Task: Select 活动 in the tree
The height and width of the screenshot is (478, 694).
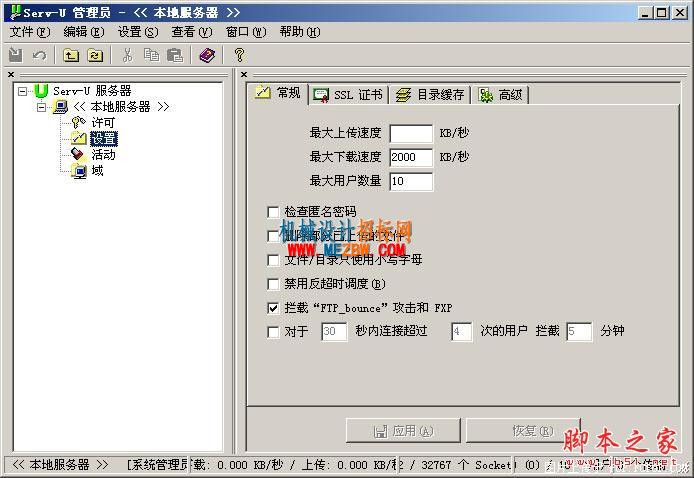Action: (103, 154)
